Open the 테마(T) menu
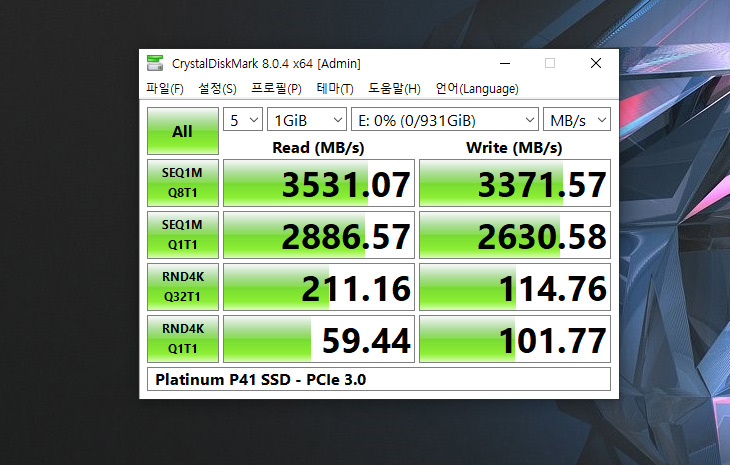 pyautogui.click(x=335, y=88)
